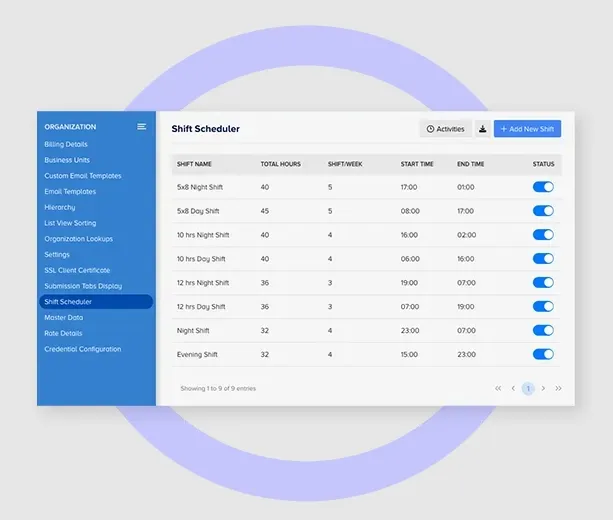Image resolution: width=613 pixels, height=520 pixels.
Task: Open Business Units in sidebar
Action: 67,160
